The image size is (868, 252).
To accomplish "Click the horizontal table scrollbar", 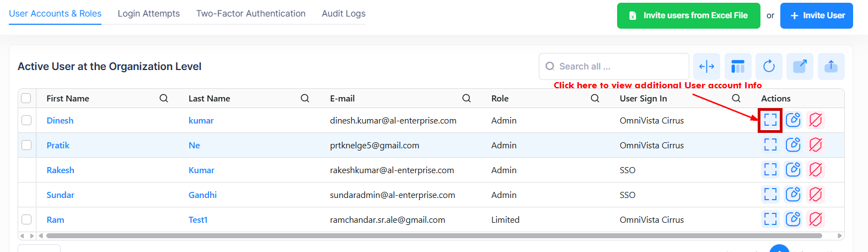I will (x=434, y=235).
